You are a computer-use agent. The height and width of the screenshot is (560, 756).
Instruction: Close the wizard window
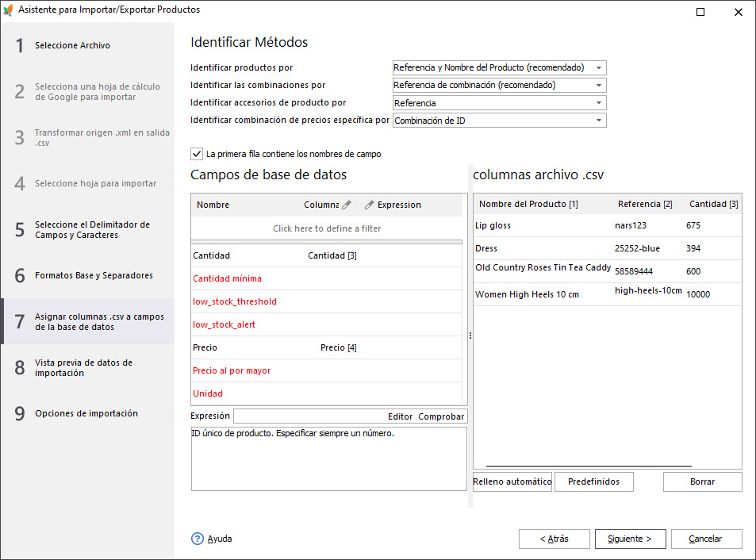tap(739, 12)
